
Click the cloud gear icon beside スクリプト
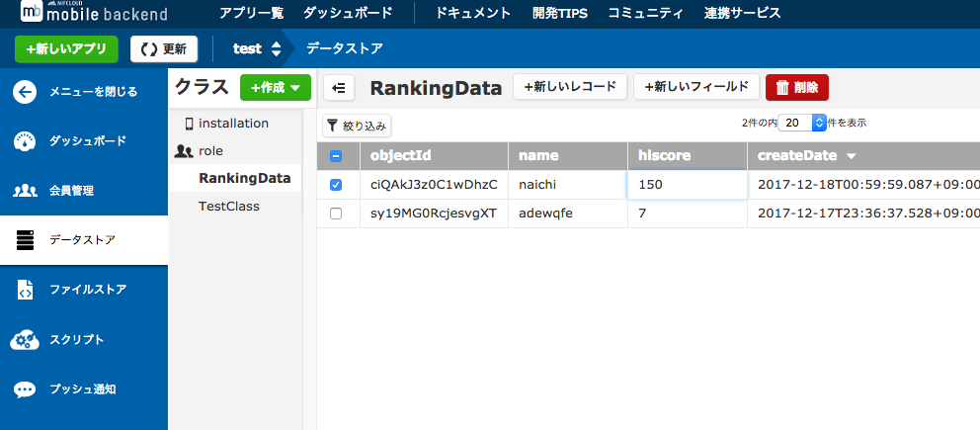[x=25, y=340]
